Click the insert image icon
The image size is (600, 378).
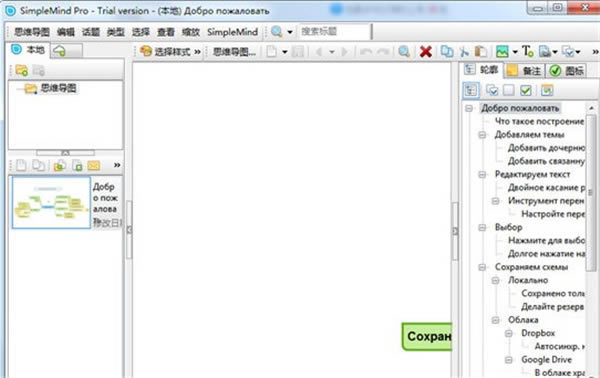click(x=502, y=51)
